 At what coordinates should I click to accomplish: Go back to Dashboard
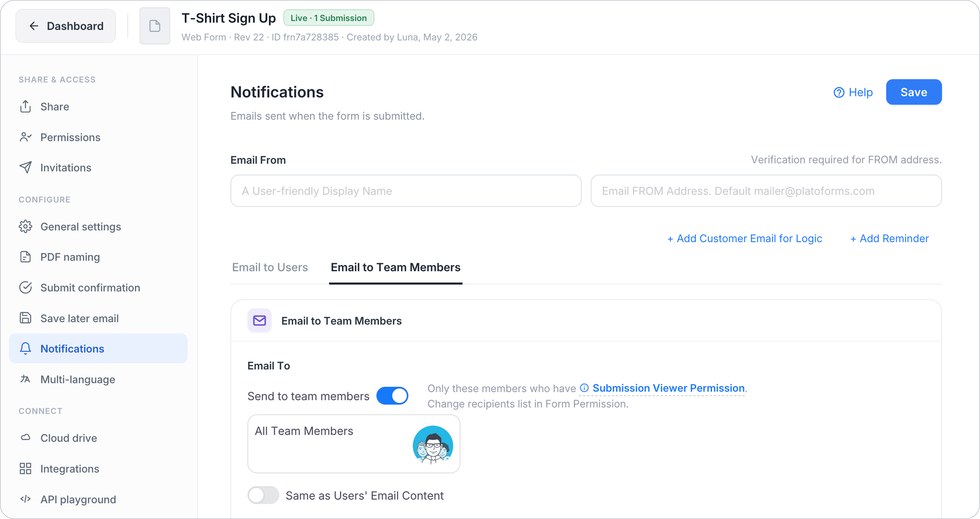point(66,26)
